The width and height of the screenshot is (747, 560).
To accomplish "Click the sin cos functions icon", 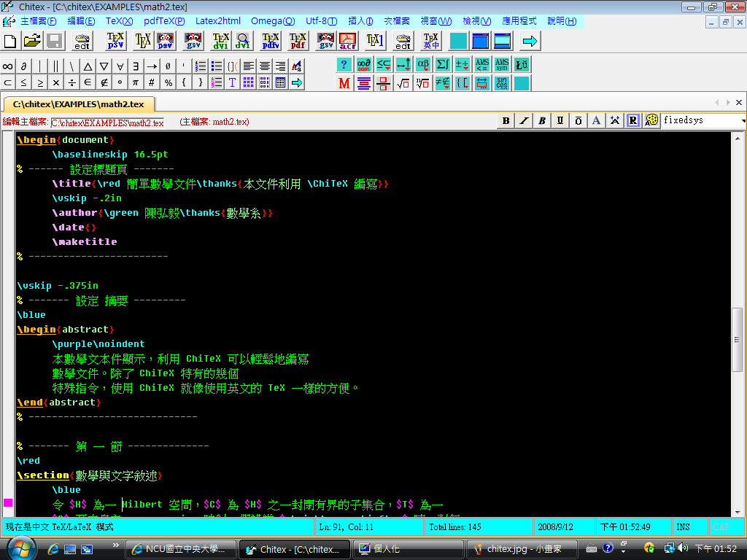I will pos(502,83).
